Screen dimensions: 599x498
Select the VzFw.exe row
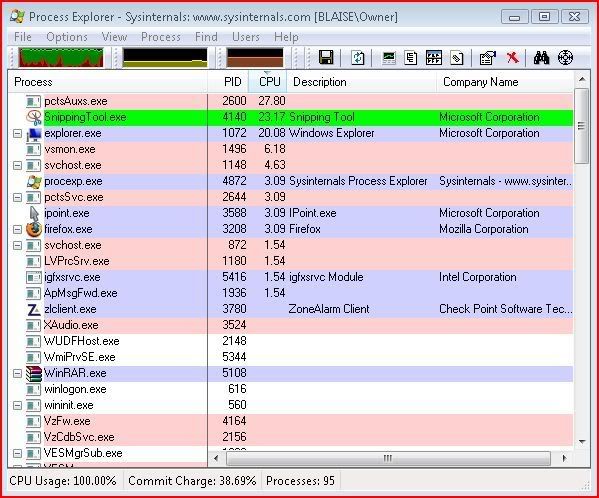290,421
